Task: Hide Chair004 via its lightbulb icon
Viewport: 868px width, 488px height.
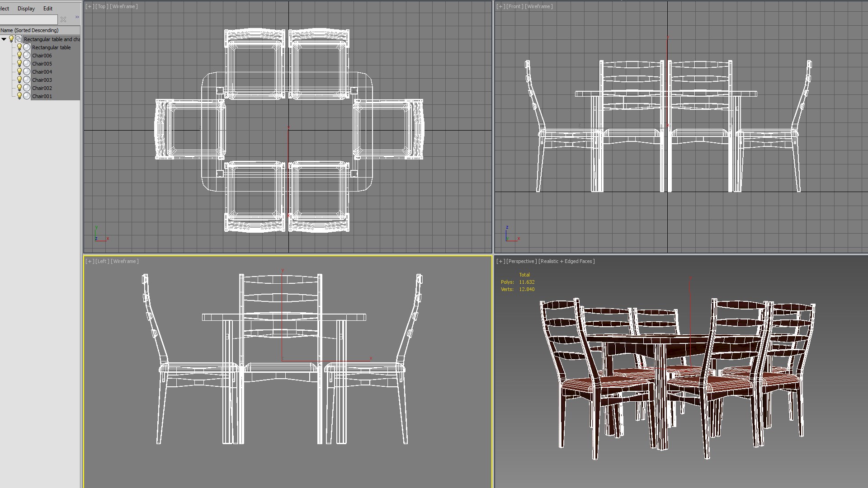Action: click(x=19, y=72)
